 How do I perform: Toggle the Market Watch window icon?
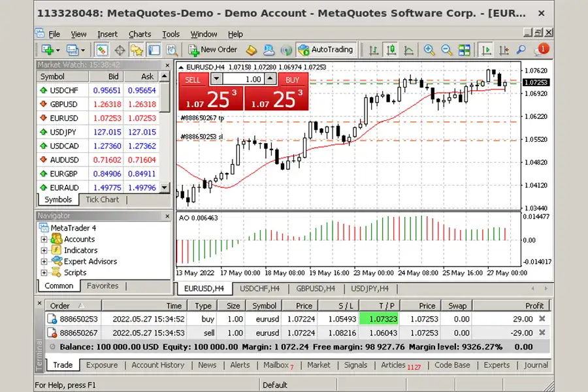pos(102,50)
